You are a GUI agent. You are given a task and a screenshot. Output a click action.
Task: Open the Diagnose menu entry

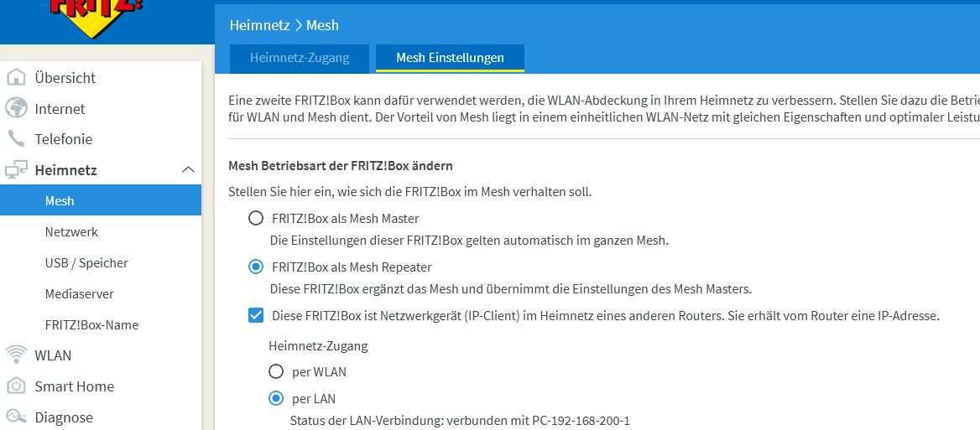coord(64,417)
